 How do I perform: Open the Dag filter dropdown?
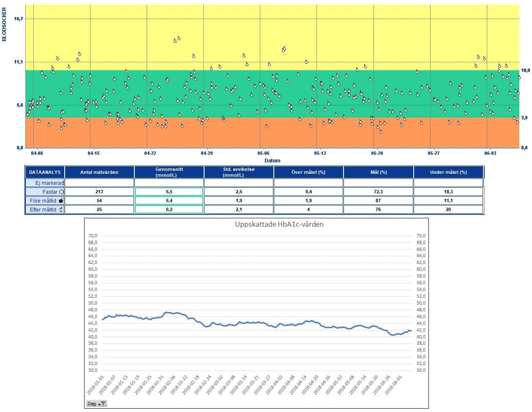pos(96,404)
